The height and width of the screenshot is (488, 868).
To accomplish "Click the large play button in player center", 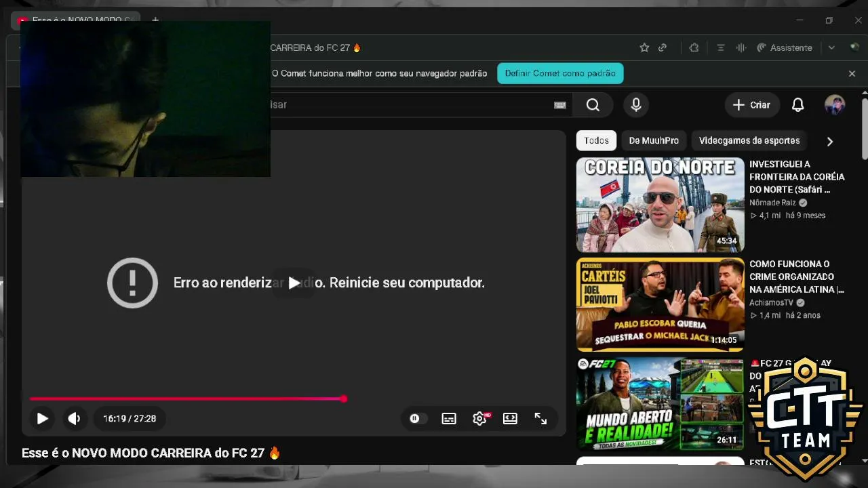I will pyautogui.click(x=294, y=283).
